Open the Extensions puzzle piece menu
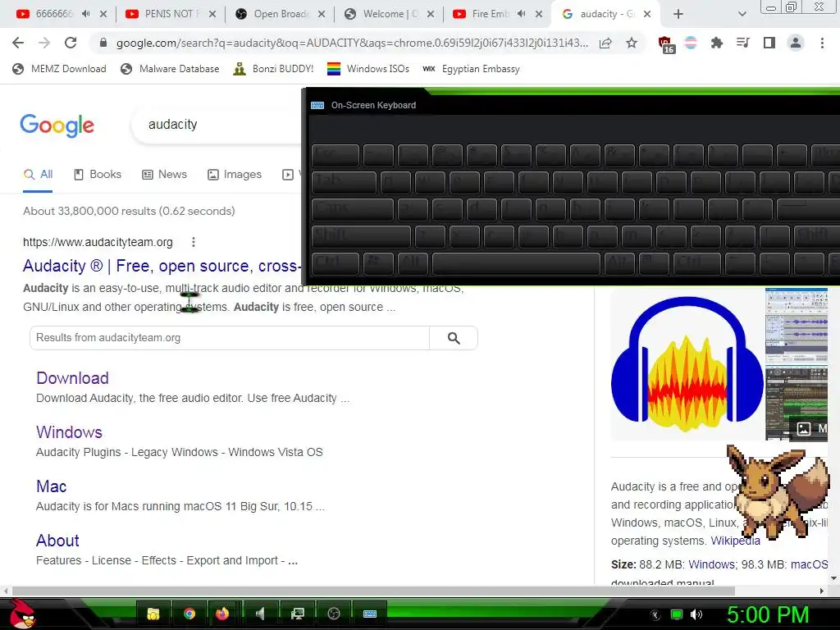The width and height of the screenshot is (840, 630). (x=716, y=43)
